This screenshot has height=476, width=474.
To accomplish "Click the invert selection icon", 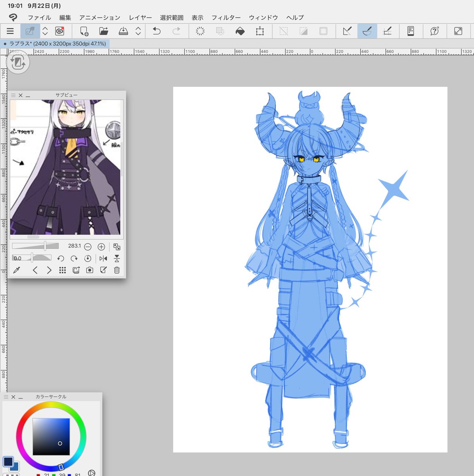I will 303,31.
